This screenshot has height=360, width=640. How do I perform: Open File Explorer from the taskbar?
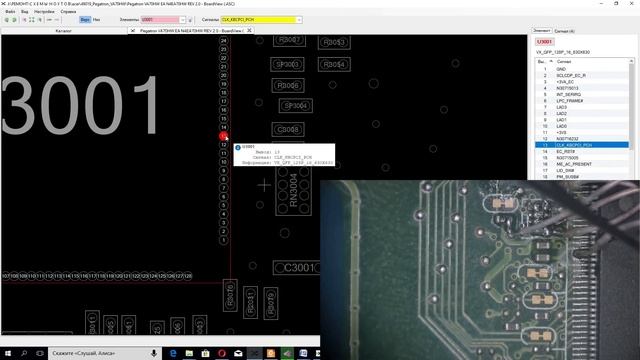point(189,353)
